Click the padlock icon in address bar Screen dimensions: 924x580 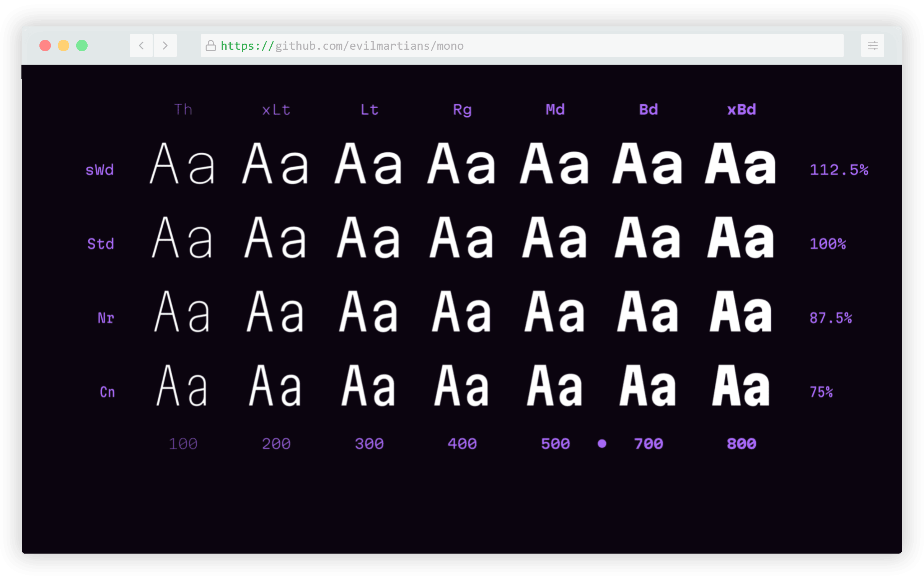(210, 46)
